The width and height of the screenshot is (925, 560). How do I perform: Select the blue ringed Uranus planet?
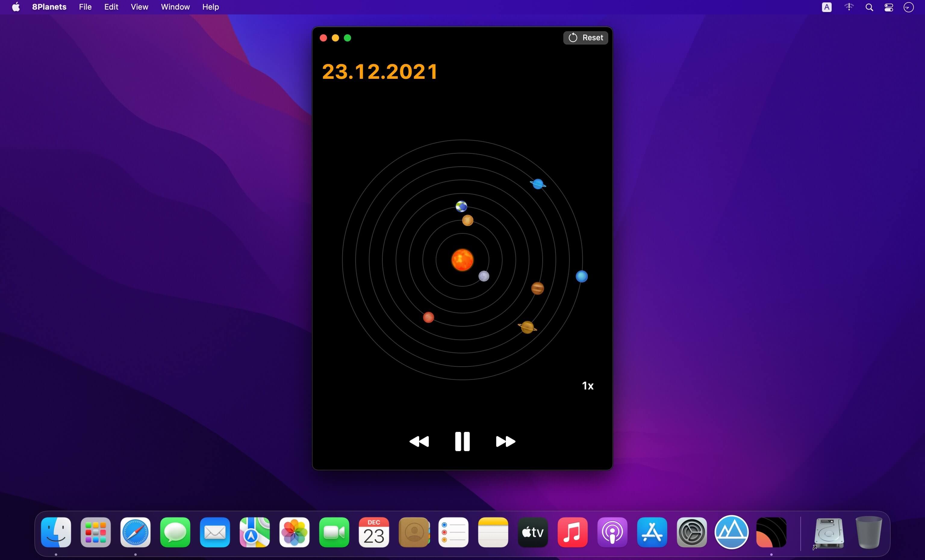tap(537, 184)
